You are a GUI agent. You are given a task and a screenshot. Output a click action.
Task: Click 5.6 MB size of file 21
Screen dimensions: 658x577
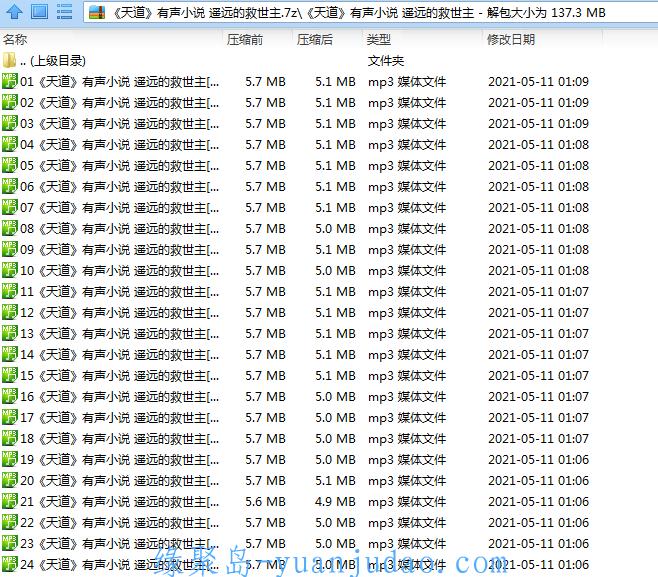point(265,501)
